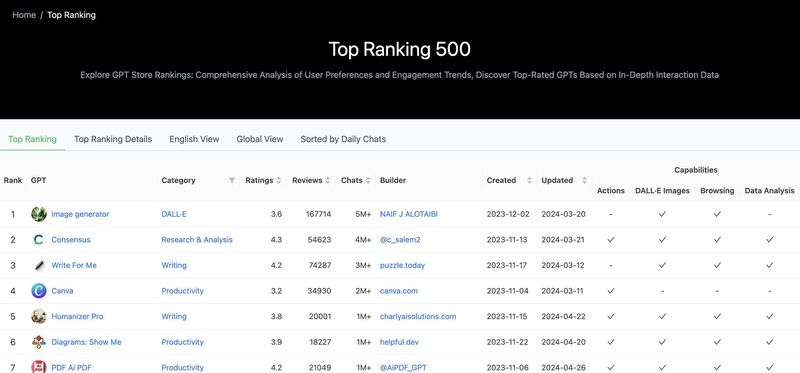
Task: Click the Writing category for Humanizer Pro
Action: (x=174, y=316)
